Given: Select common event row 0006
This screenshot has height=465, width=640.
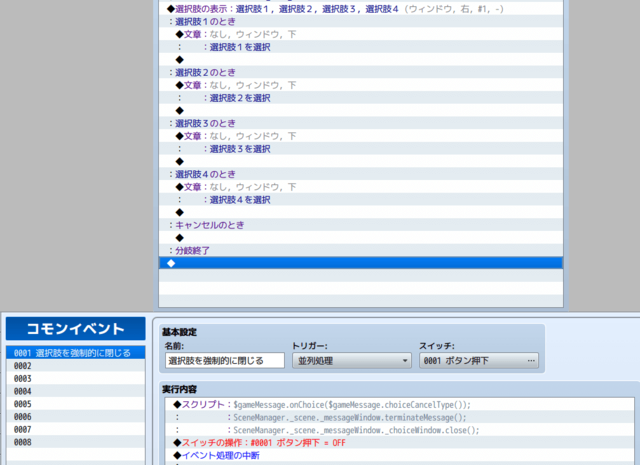Looking at the screenshot, I should (76, 416).
